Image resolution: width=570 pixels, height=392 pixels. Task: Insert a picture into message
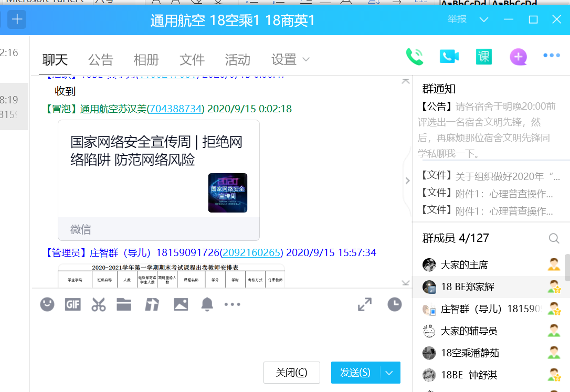tap(180, 304)
